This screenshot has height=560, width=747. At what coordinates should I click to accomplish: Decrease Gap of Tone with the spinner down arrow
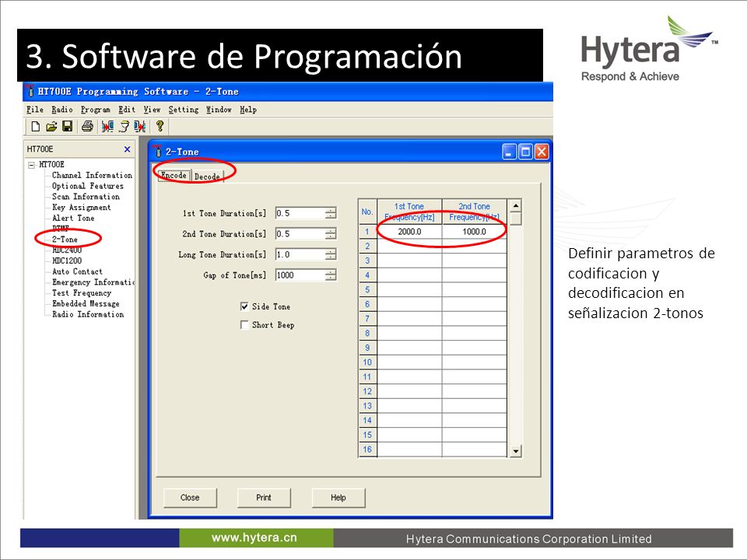331,278
